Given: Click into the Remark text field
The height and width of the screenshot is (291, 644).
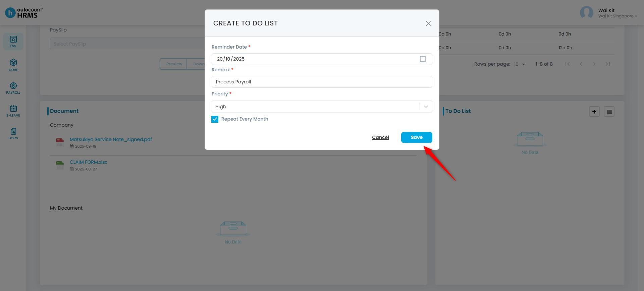Looking at the screenshot, I should click(322, 82).
